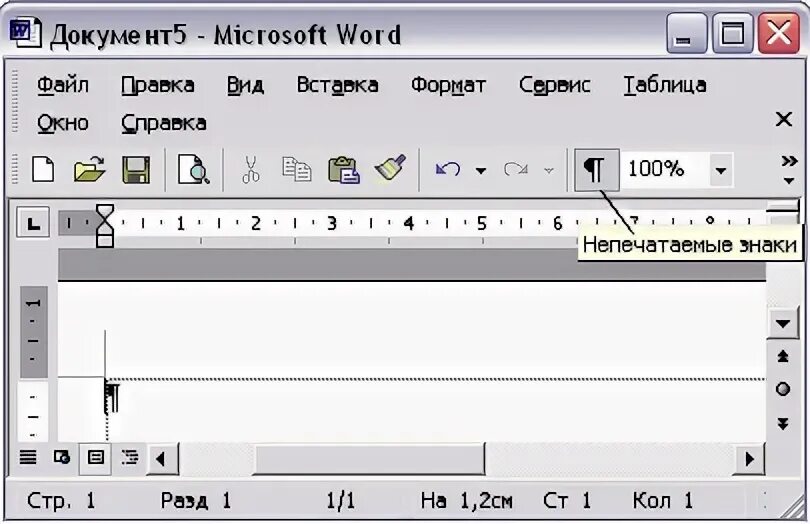
Task: Go to previous page button
Action: tap(783, 357)
